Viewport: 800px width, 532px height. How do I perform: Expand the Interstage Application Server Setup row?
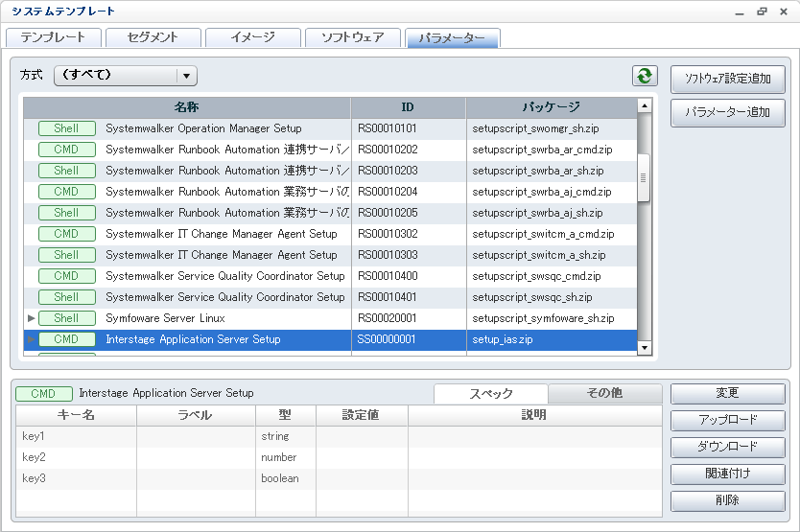[x=32, y=339]
